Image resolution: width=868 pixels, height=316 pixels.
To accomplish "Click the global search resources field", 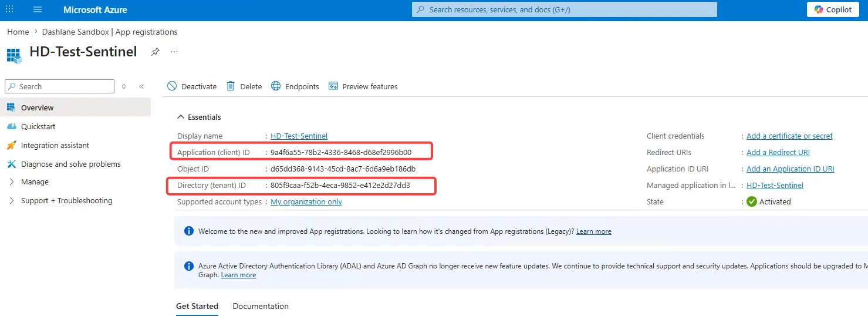I will point(565,10).
